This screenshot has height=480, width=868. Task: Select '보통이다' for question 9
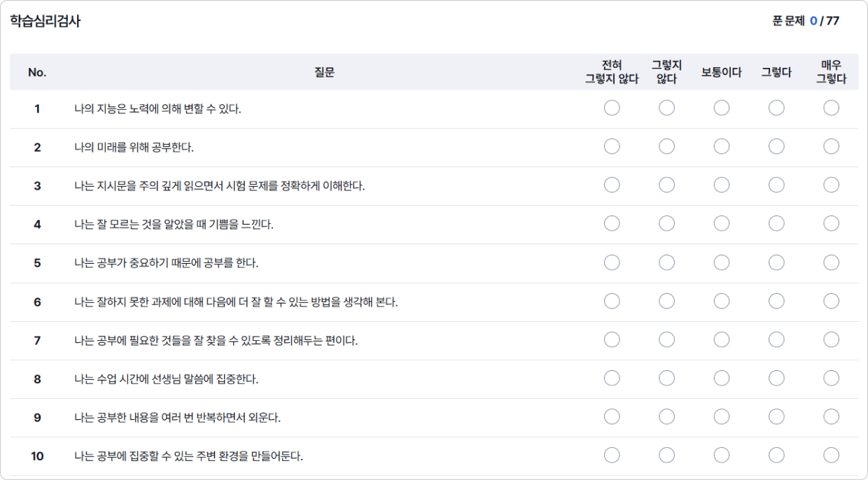[x=722, y=416]
